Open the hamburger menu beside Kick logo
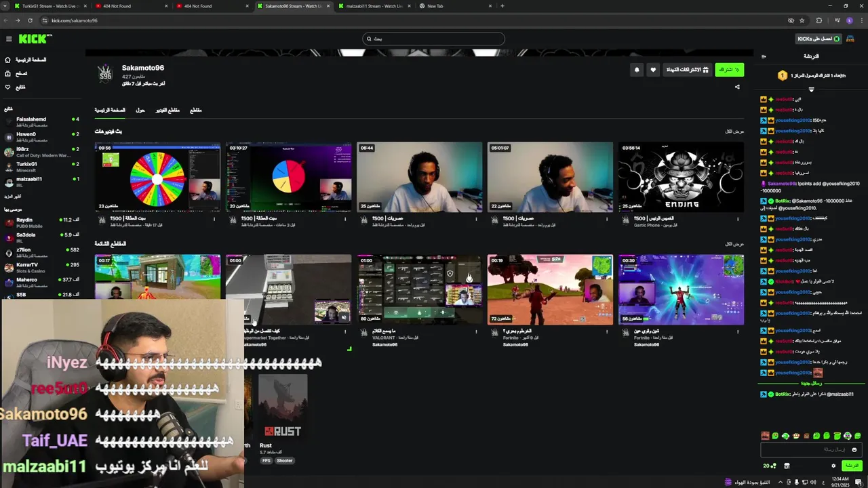 (9, 39)
